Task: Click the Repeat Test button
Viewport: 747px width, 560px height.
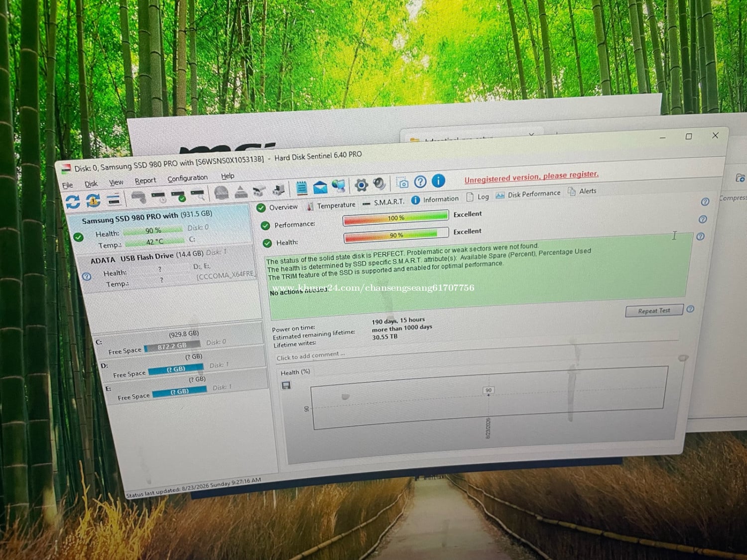Action: pos(654,311)
